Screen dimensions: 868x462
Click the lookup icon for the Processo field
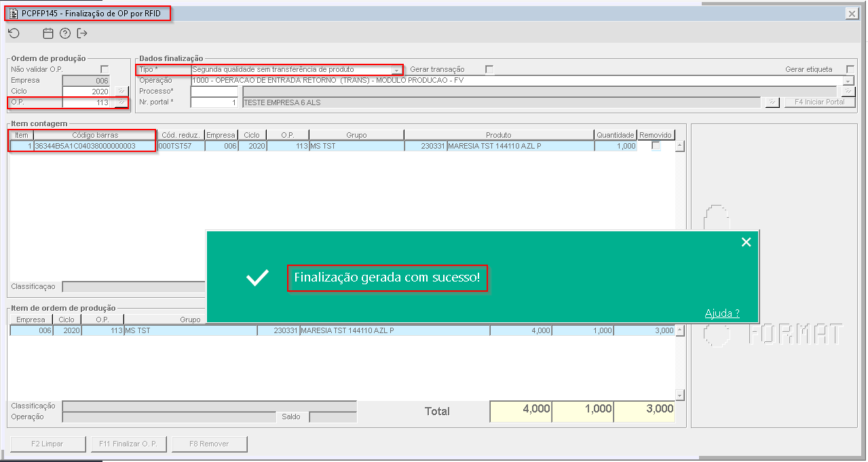pos(848,91)
